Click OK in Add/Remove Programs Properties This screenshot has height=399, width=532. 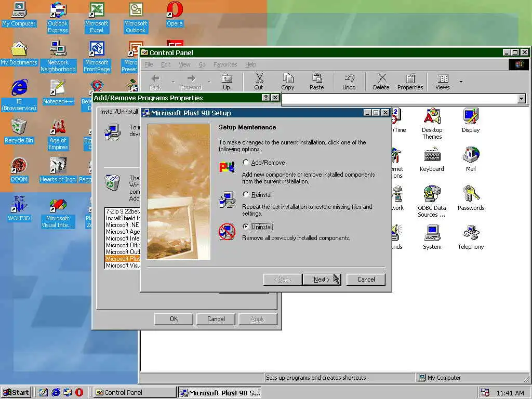click(x=174, y=319)
